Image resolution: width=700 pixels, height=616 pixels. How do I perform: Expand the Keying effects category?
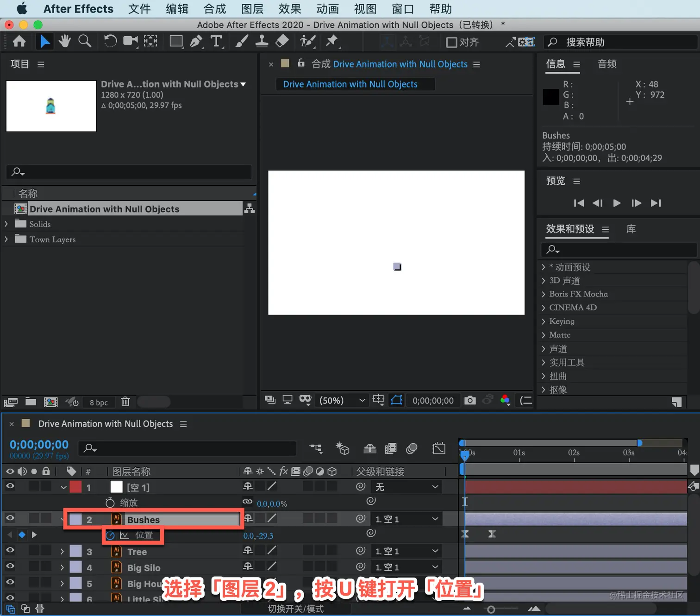click(x=544, y=321)
